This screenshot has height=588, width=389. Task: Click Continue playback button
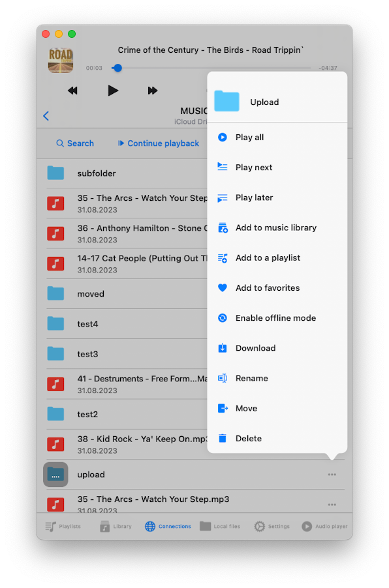click(x=159, y=143)
